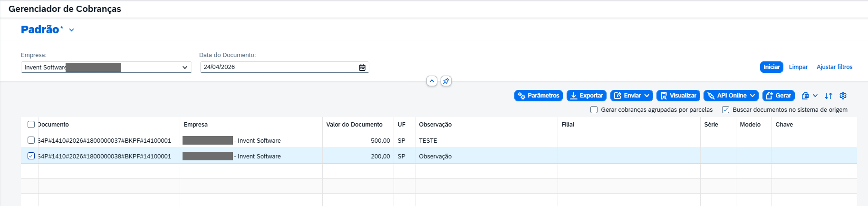Click the Invent Software cell in the 200,00 row
The width and height of the screenshot is (868, 206).
coord(251,156)
